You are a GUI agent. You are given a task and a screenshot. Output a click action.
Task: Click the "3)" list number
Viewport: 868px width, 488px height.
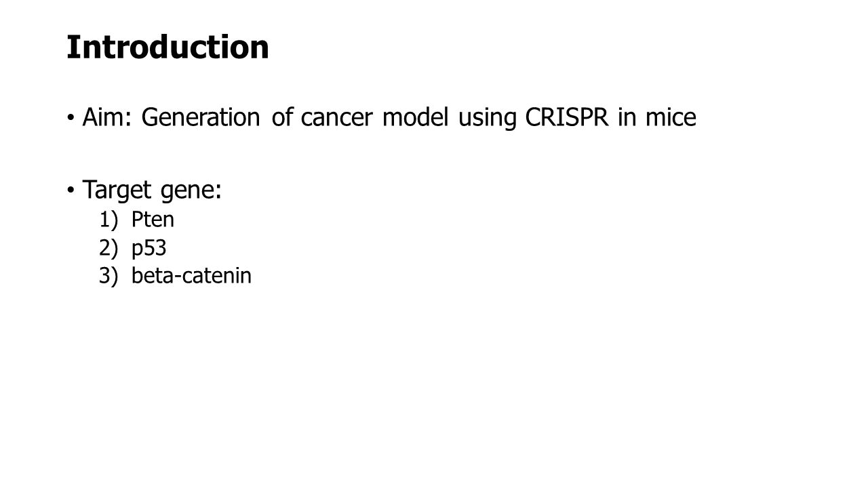tap(108, 276)
